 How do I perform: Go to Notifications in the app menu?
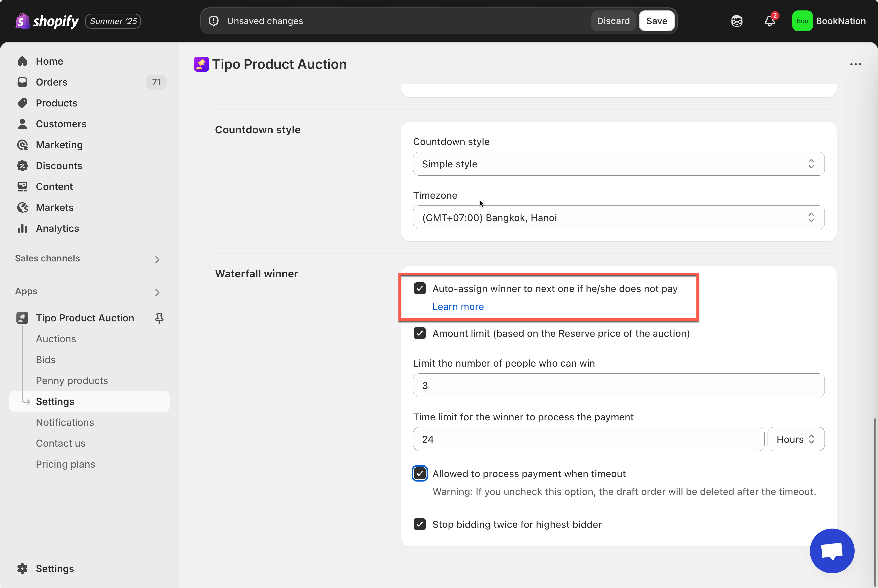click(x=65, y=422)
